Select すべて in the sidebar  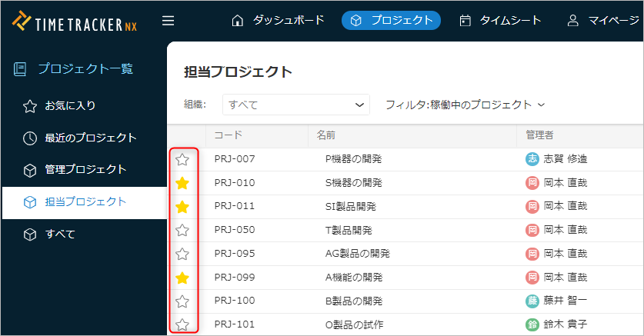(x=60, y=234)
